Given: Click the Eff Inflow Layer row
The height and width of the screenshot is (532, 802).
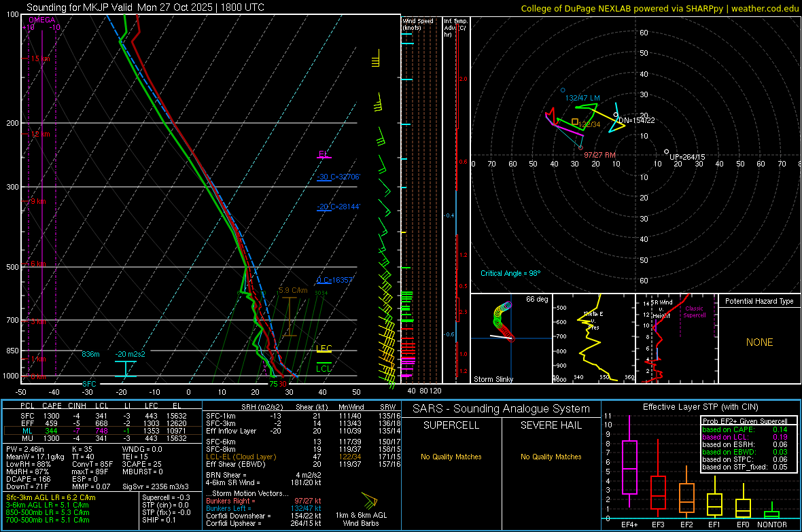Looking at the screenshot, I should (x=303, y=431).
